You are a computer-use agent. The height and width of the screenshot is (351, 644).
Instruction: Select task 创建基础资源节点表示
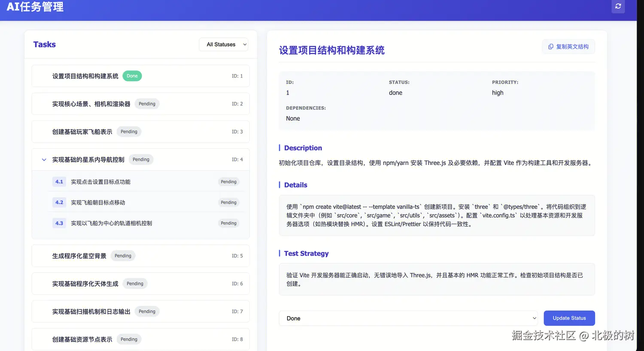[141, 339]
